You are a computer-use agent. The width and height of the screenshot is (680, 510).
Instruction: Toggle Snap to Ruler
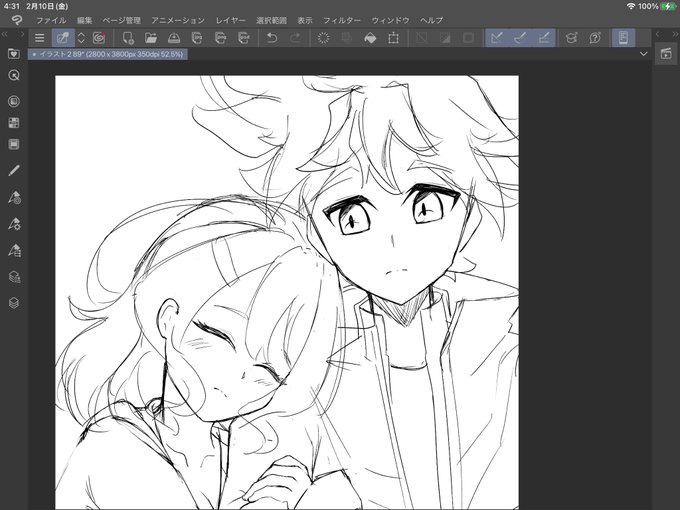click(x=497, y=38)
